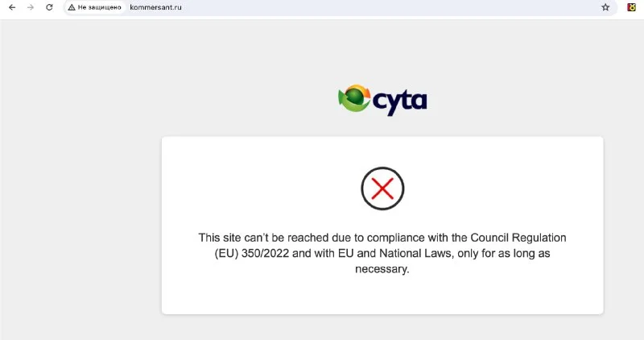Click the cyta wordmark text
Screen dimensions: 644x340
pyautogui.click(x=399, y=102)
